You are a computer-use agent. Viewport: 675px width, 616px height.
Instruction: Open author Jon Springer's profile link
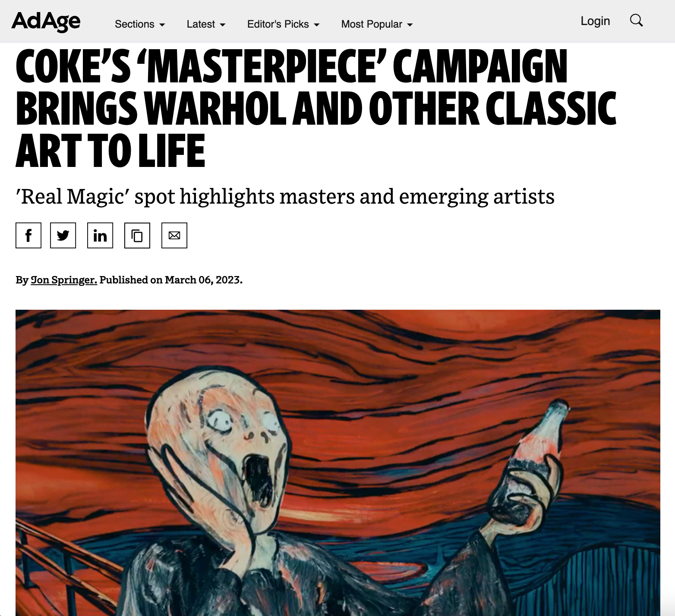[64, 280]
